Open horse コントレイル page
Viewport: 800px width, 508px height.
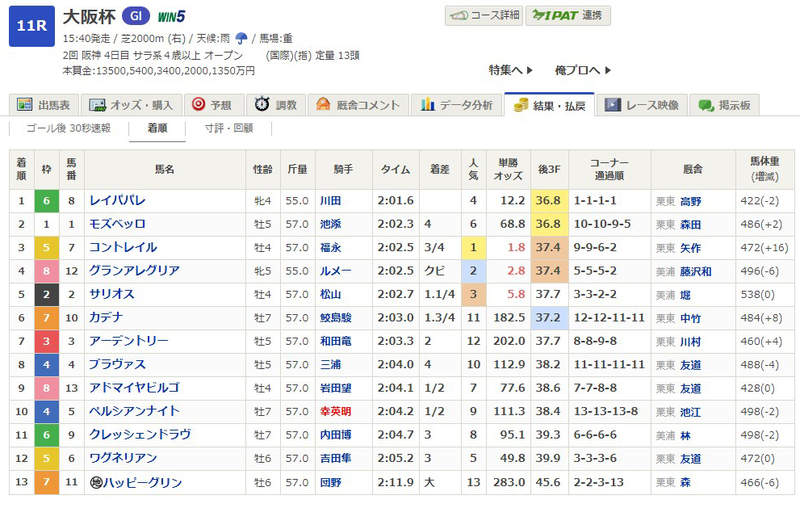[123, 247]
